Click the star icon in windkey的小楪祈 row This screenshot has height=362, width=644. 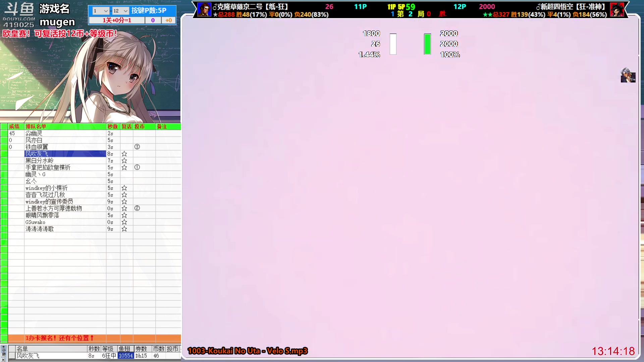coord(124,188)
